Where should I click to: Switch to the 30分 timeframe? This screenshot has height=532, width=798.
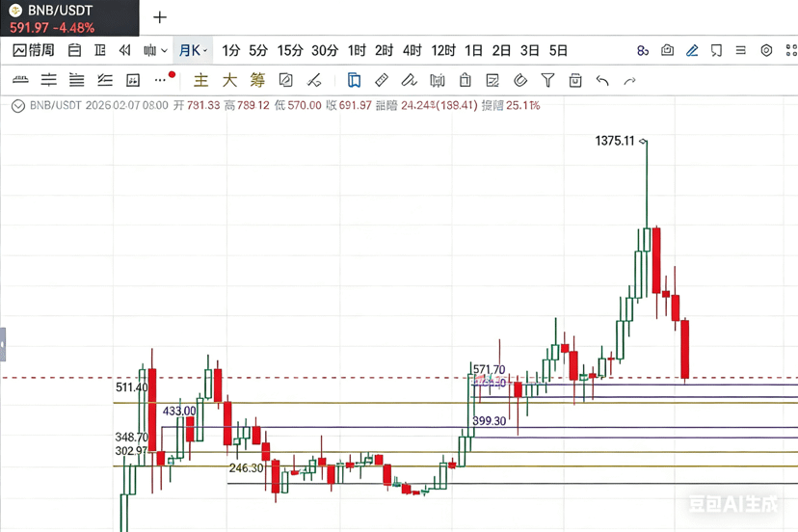(325, 50)
